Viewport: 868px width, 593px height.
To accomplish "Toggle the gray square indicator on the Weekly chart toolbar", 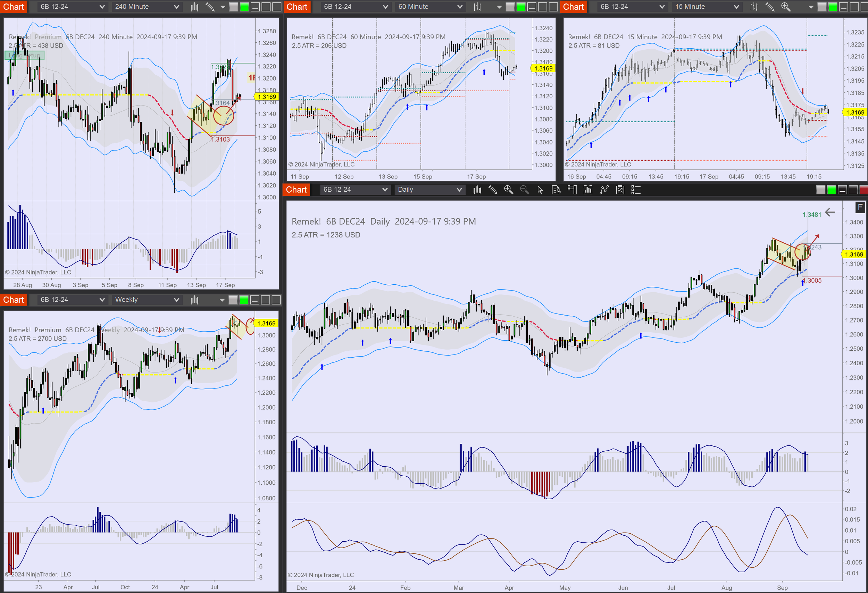I will pyautogui.click(x=232, y=300).
